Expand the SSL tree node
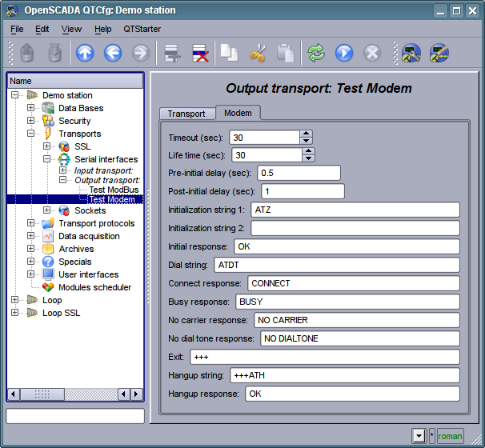Viewport: 485px width, 448px height. coord(46,146)
